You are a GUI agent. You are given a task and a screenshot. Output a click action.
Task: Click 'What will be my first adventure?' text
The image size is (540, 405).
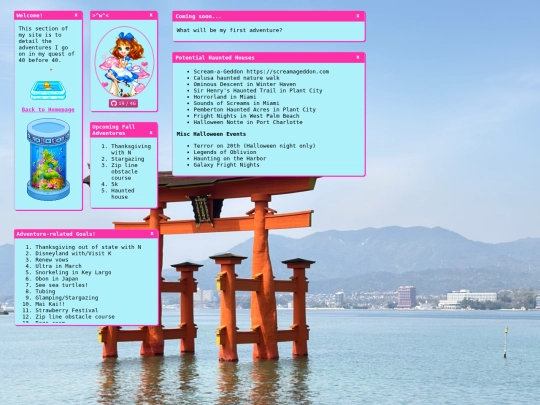click(x=229, y=30)
